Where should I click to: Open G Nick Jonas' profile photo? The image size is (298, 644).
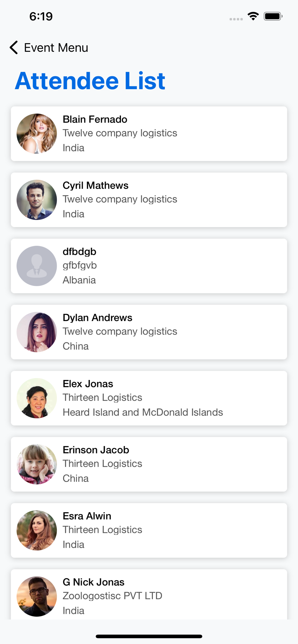point(37,596)
